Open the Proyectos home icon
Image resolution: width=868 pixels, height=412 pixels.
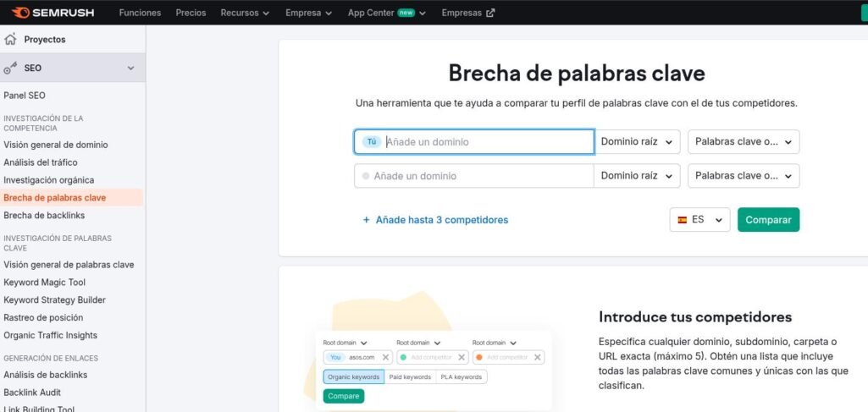[10, 40]
